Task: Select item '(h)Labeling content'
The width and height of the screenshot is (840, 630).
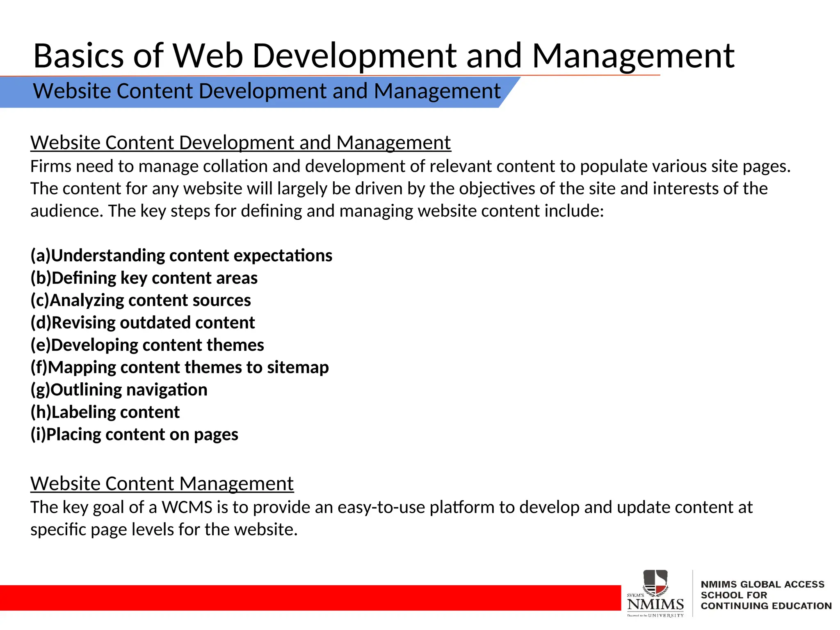Action: tap(105, 412)
